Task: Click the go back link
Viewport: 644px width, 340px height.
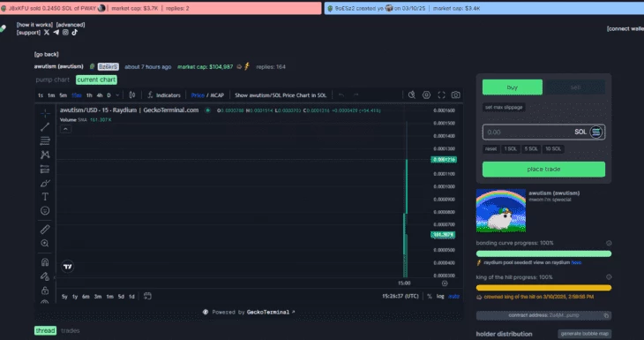Action: [46, 54]
